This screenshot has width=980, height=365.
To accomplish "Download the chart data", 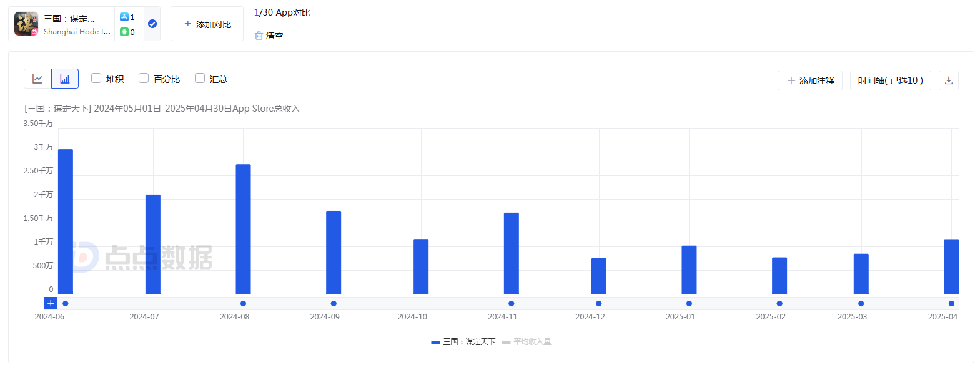I will point(948,80).
